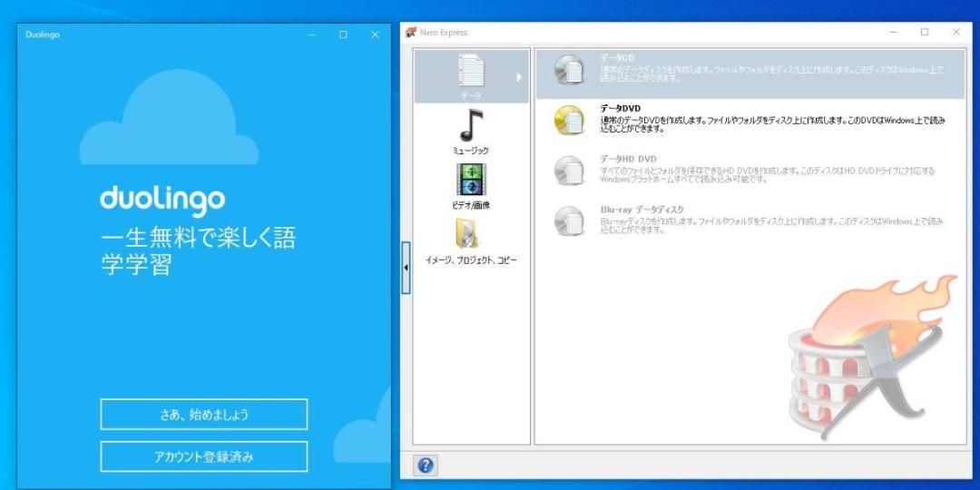Click the Blu-ray データディスク disc icon
Screen dimensions: 980x490
[568, 220]
